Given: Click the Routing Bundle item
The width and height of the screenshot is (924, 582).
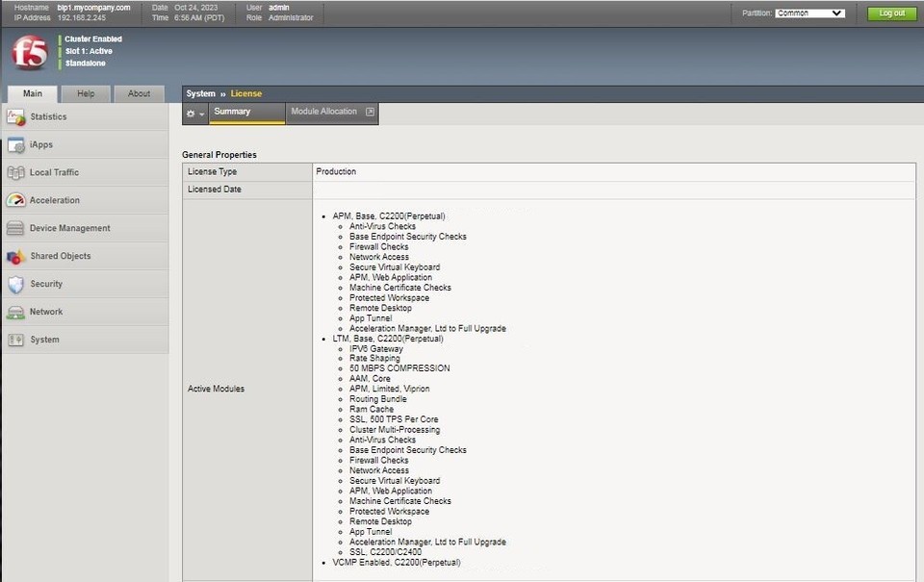Looking at the screenshot, I should (x=377, y=399).
